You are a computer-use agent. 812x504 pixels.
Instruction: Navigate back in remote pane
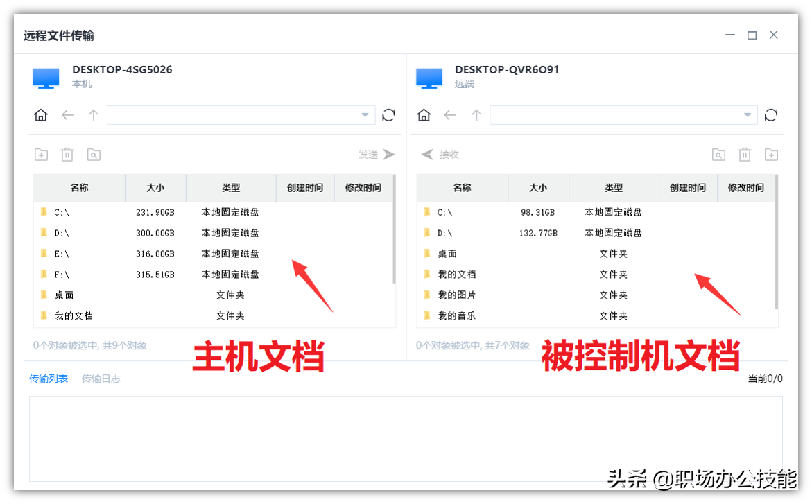[x=450, y=115]
